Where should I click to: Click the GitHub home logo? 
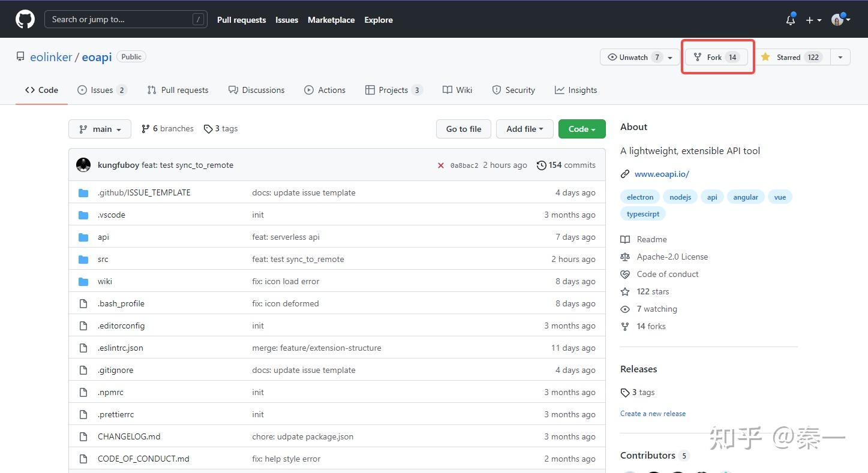pos(24,19)
